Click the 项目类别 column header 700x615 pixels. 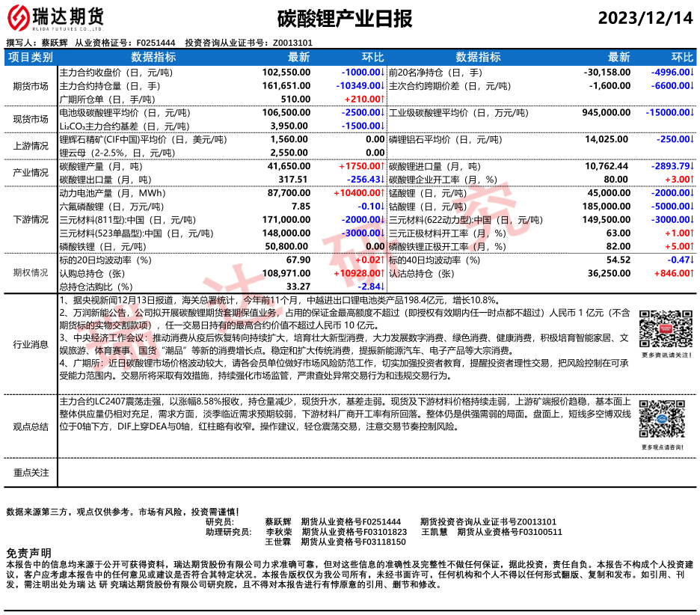pos(31,57)
